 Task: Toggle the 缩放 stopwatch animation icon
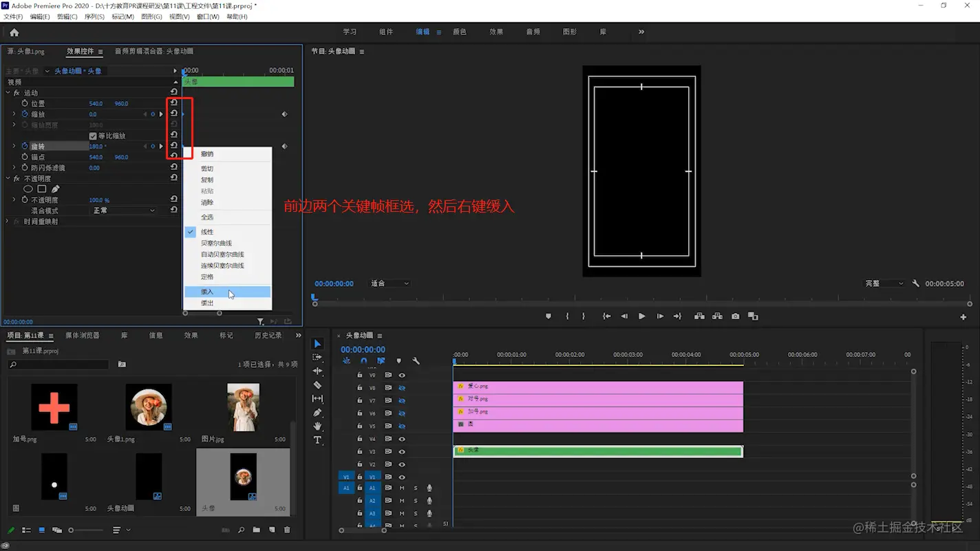[x=25, y=114]
